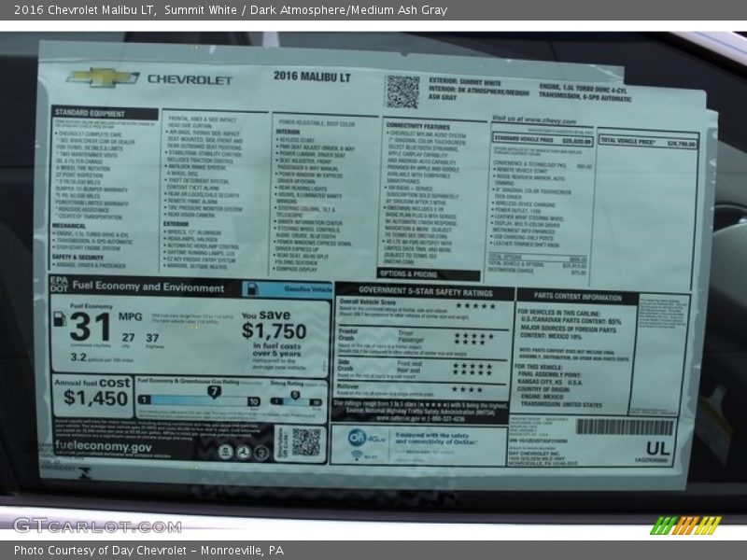Select the MECHANICAL section heading
The height and width of the screenshot is (560, 747).
[69, 226]
